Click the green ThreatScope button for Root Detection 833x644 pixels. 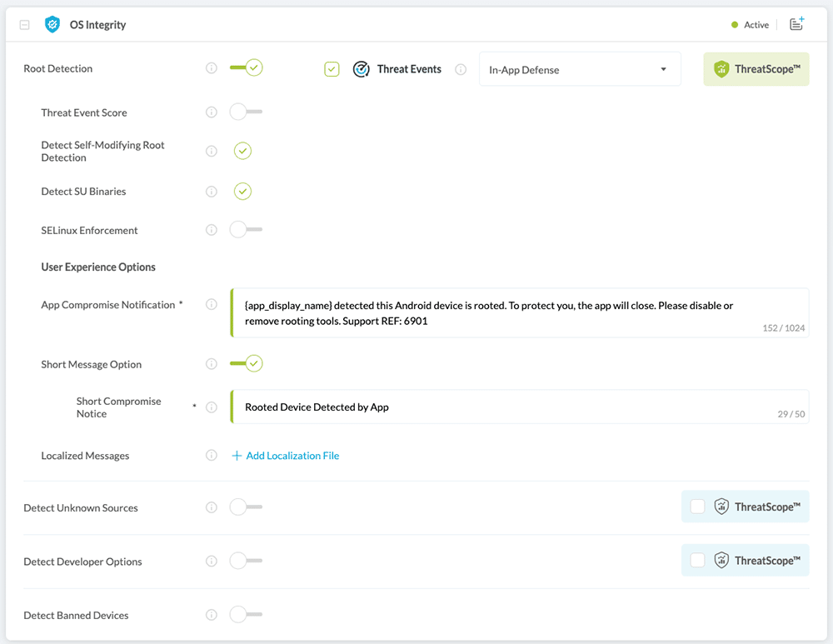pyautogui.click(x=756, y=70)
